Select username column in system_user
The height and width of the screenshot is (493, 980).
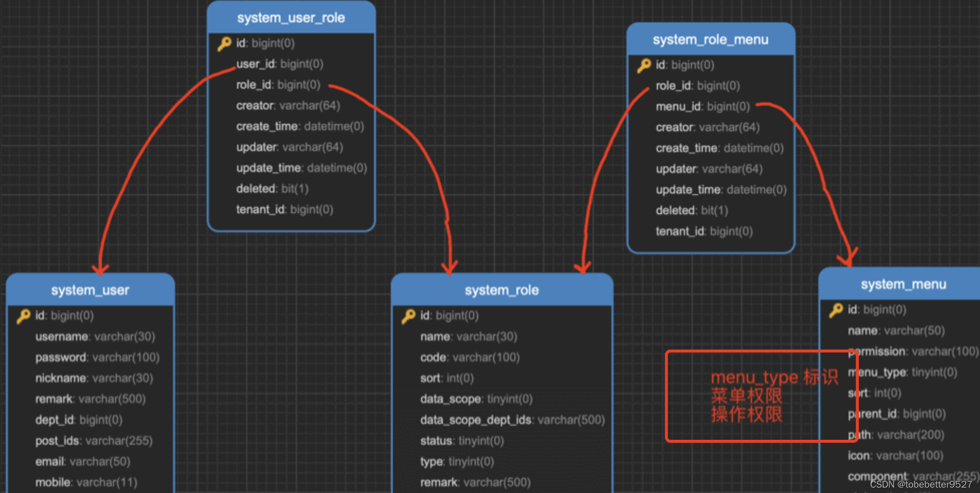(95, 337)
